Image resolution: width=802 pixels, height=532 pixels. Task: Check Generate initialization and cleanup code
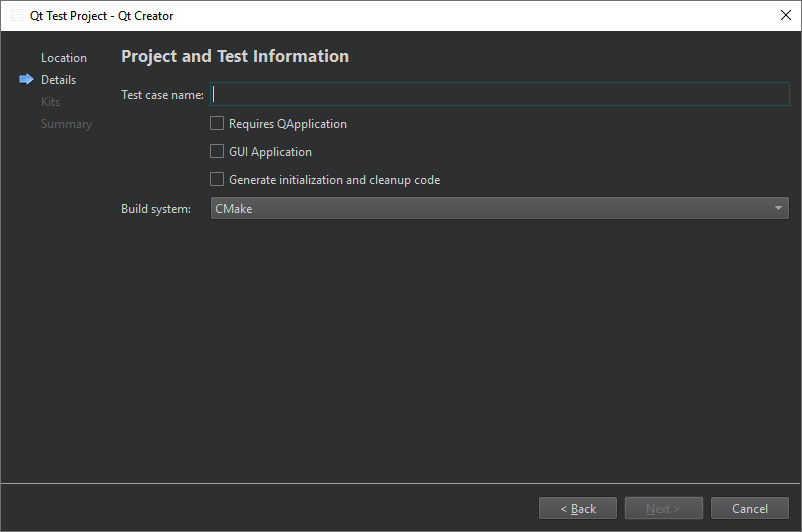tap(217, 180)
